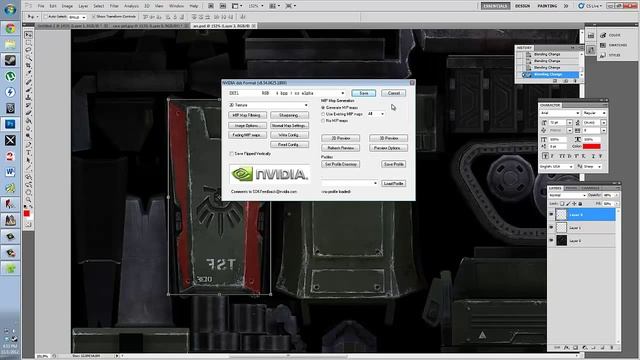Click Save in NVIDIA dds dialog
This screenshot has width=640, height=360.
tap(363, 93)
